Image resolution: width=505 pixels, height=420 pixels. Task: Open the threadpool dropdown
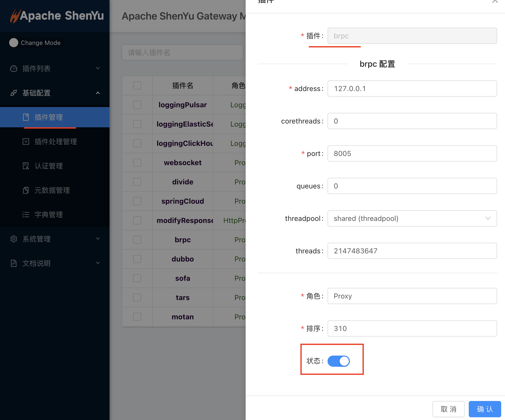click(412, 218)
